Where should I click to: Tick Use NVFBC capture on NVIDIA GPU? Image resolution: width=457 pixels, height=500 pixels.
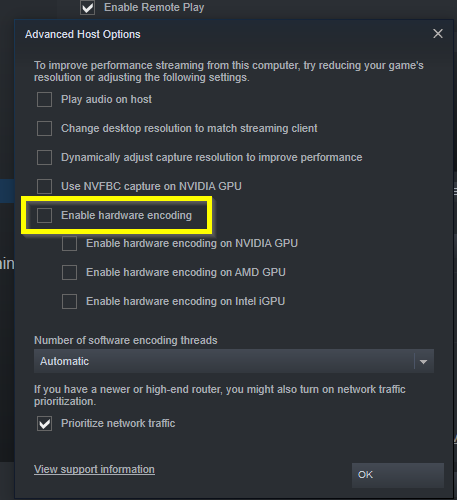pyautogui.click(x=44, y=186)
